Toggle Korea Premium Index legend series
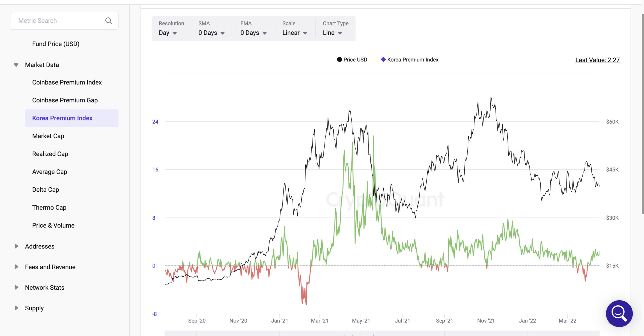This screenshot has width=644, height=336. click(410, 60)
